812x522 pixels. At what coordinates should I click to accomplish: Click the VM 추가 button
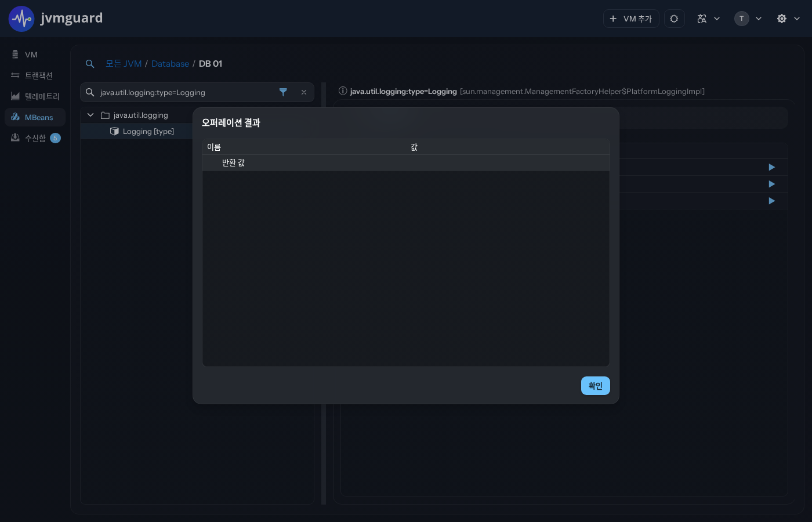tap(631, 19)
